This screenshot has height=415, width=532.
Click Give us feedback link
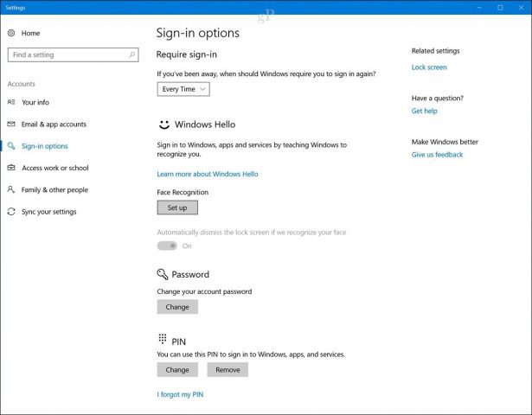click(437, 155)
